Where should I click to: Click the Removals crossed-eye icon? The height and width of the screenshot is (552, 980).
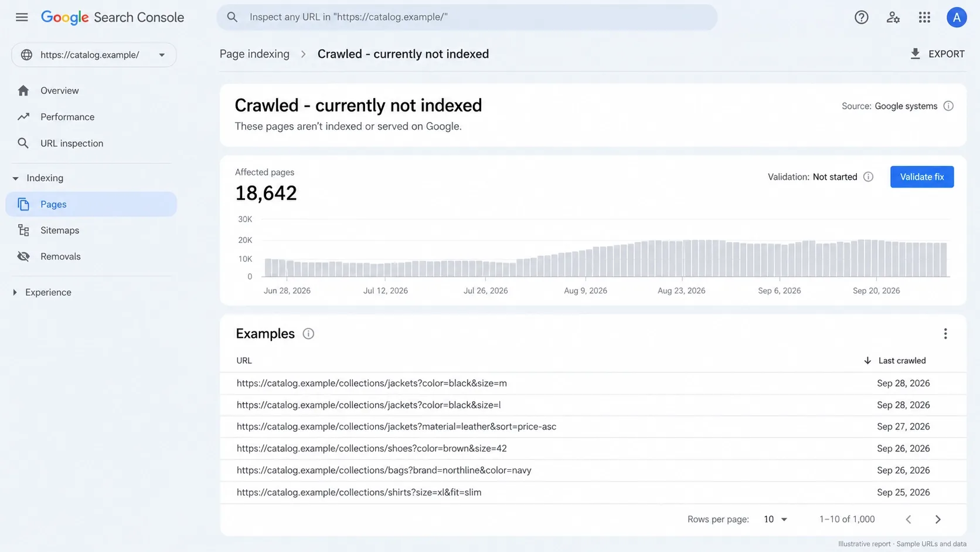click(x=23, y=256)
